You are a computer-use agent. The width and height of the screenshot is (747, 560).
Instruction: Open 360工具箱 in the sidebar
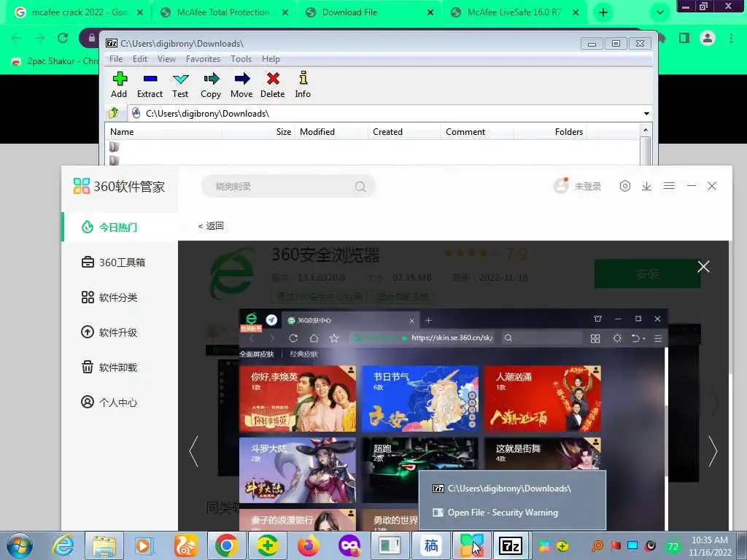click(120, 262)
